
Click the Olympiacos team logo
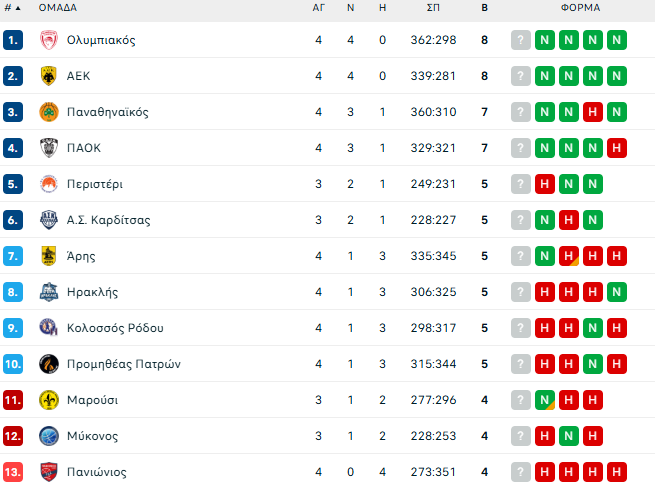click(x=48, y=40)
